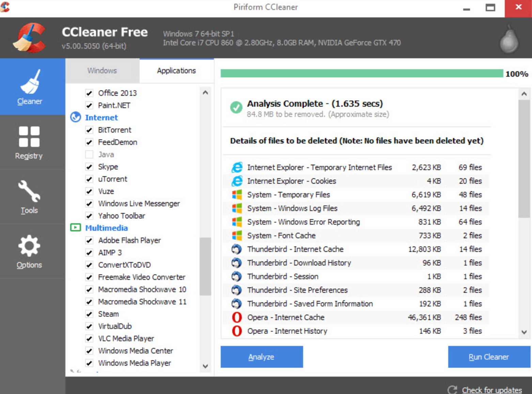Click Thunderbird icon on Saved Form Information row
Image resolution: width=532 pixels, height=394 pixels.
click(237, 304)
